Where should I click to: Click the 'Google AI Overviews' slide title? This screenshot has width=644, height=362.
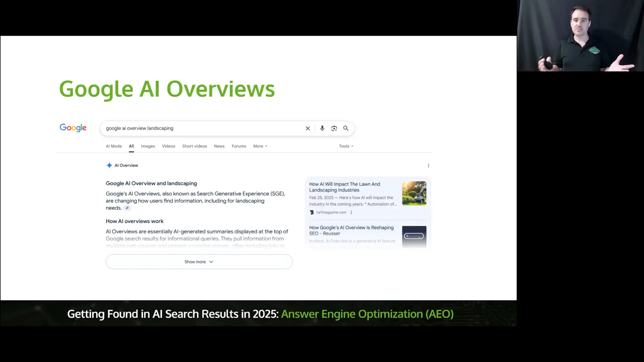click(167, 89)
